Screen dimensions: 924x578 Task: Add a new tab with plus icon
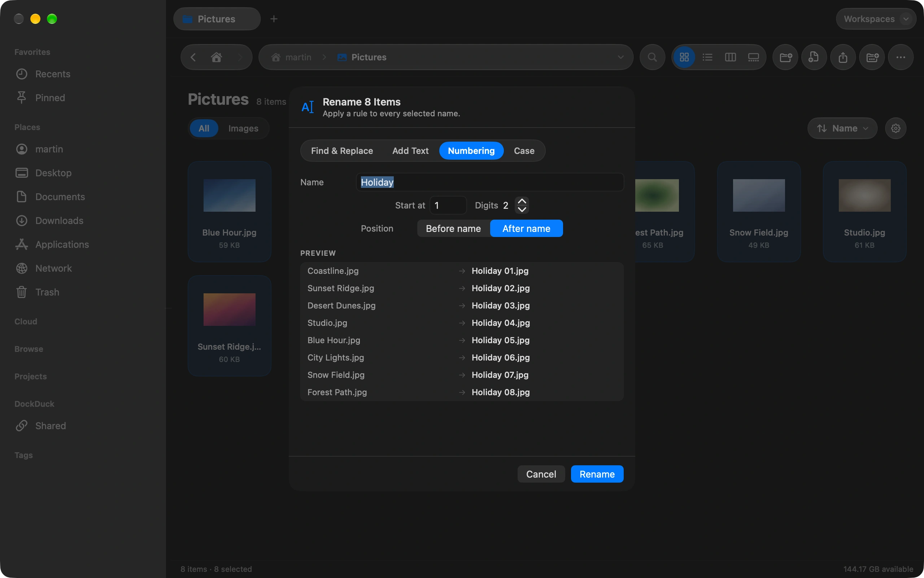274,19
